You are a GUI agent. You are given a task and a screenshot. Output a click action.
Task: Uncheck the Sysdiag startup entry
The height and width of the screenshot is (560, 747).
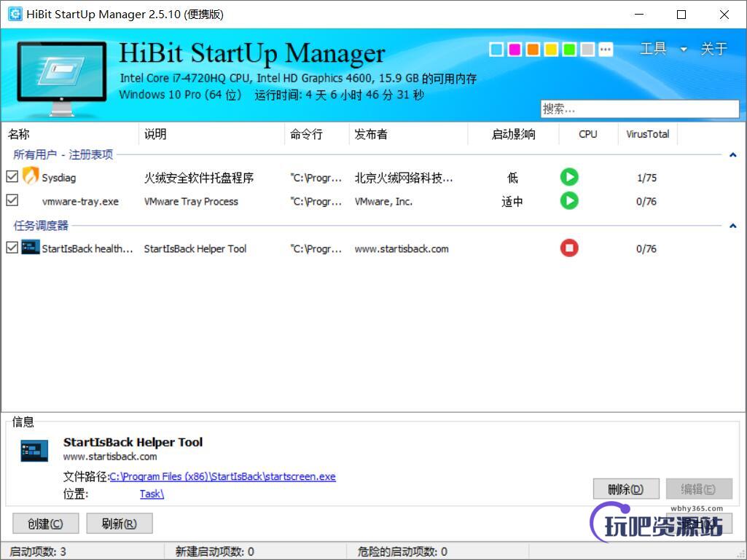tap(12, 177)
